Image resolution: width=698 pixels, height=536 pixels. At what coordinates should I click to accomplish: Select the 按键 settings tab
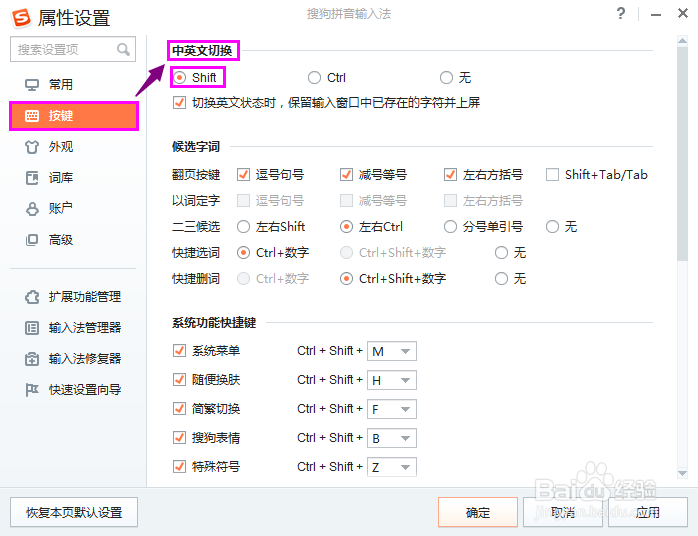click(x=74, y=116)
